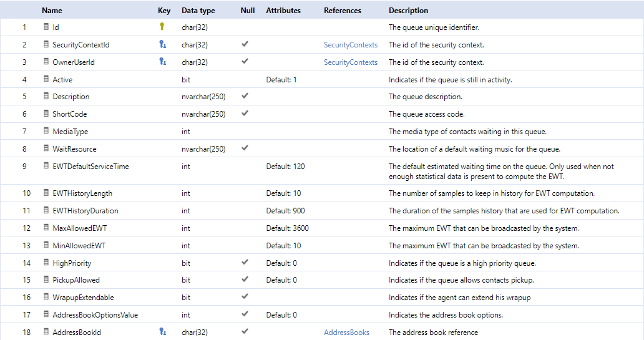
Task: Open SecurityContexts reference in OwnerUserId row
Action: click(350, 62)
